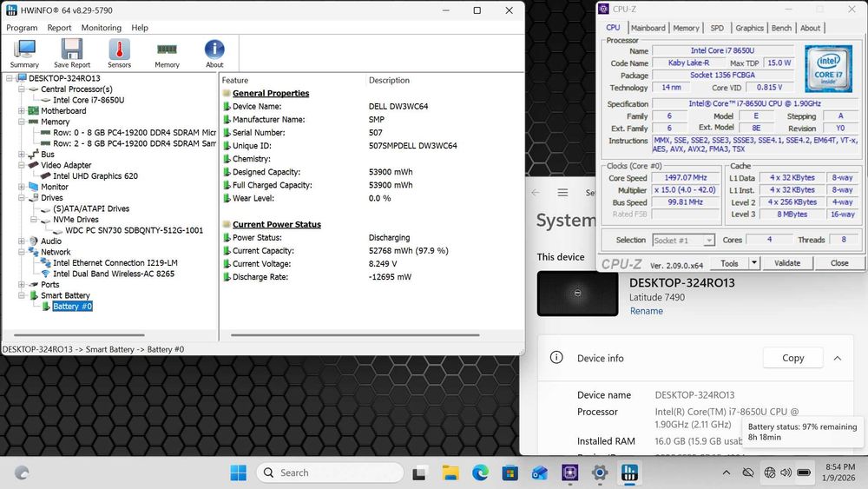Click the Rename link under Latitude 7490

click(x=646, y=311)
